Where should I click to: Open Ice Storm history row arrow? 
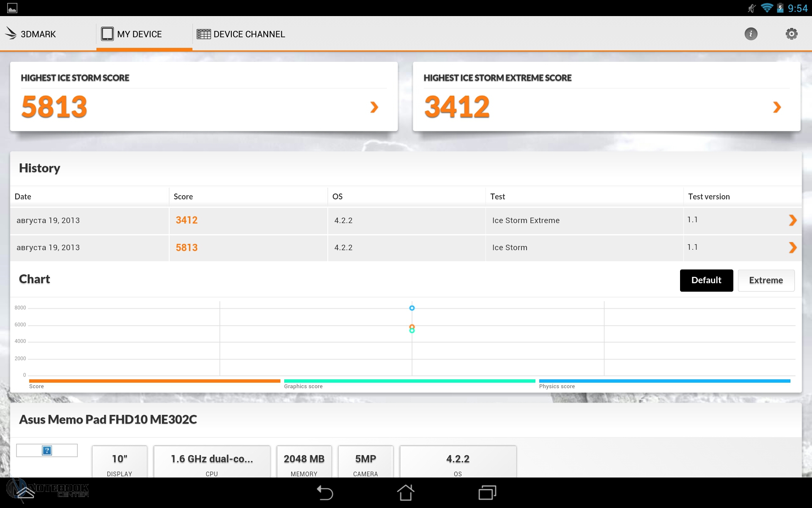793,247
